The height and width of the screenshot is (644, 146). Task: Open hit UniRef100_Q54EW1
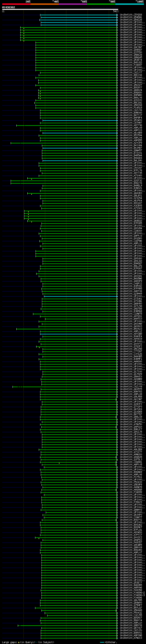pos(131,17)
